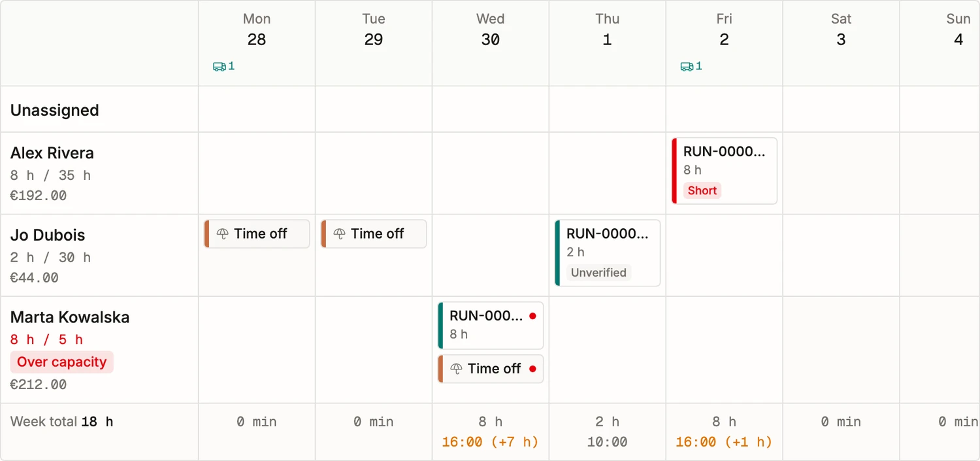Select the Mon 28 column header
The image size is (980, 461).
pyautogui.click(x=257, y=43)
